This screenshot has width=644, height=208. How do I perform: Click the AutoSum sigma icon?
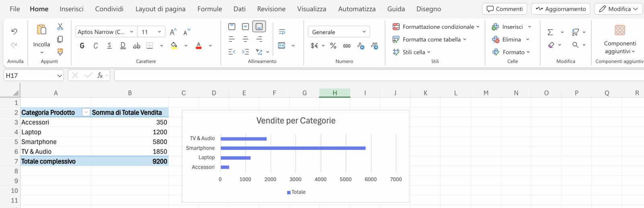[550, 32]
